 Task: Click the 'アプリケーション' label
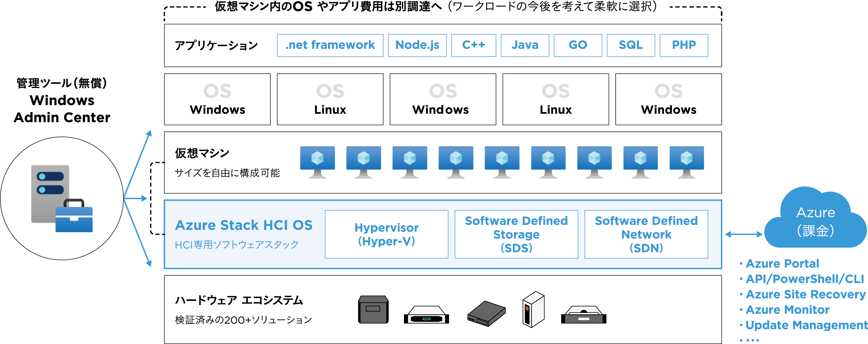tap(216, 46)
